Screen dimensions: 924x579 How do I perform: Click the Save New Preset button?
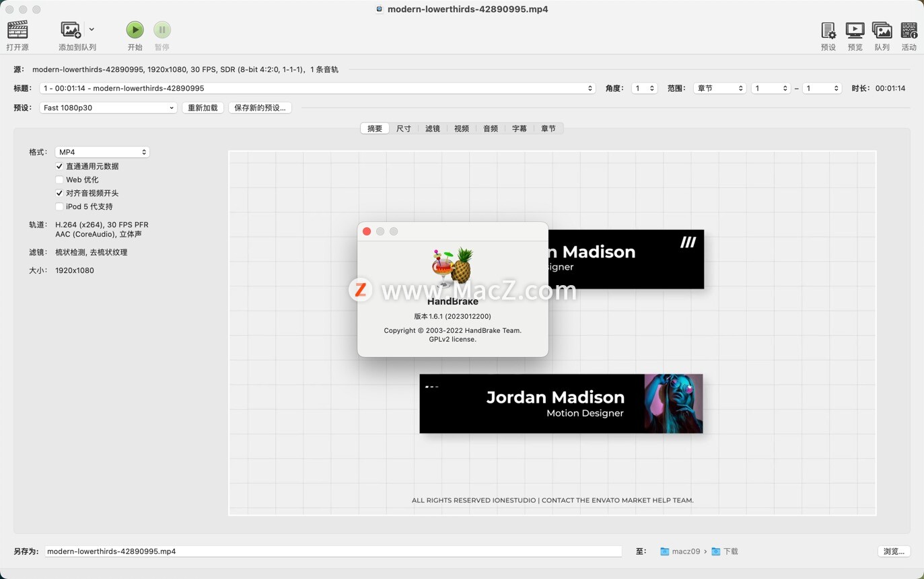point(260,108)
